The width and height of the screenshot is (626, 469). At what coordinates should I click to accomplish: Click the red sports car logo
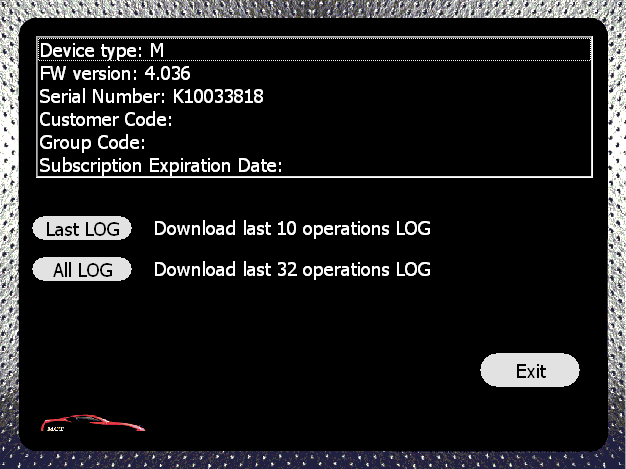coord(93,423)
